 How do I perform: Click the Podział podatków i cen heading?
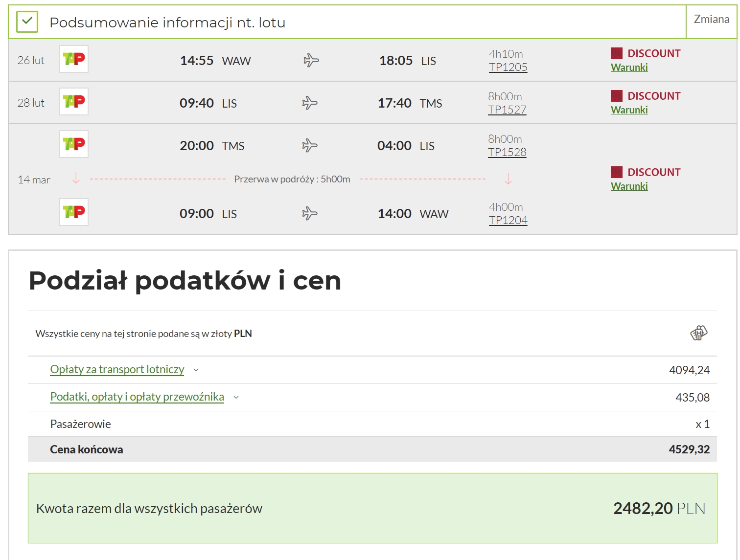click(185, 281)
